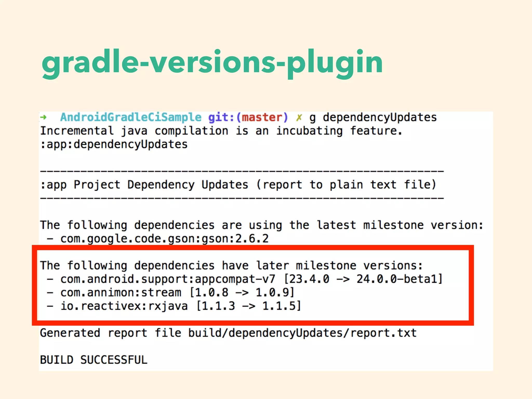Click the ":app Project Dependency Updates" header line

(238, 185)
